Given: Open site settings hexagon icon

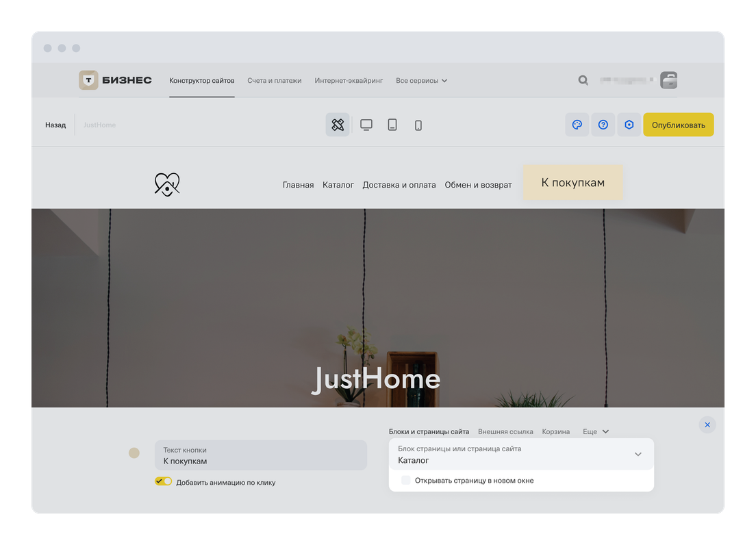Looking at the screenshot, I should 629,125.
